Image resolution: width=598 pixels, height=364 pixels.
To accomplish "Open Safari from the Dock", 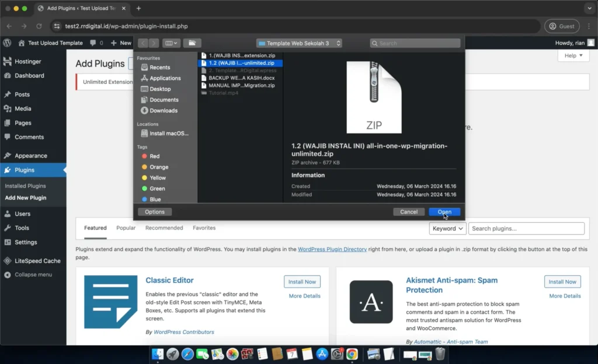I will pos(187,354).
